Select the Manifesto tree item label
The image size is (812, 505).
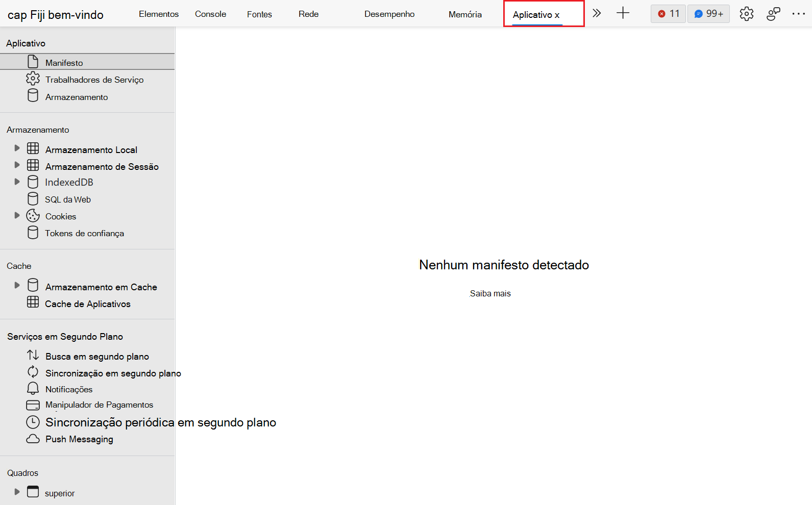(x=64, y=63)
